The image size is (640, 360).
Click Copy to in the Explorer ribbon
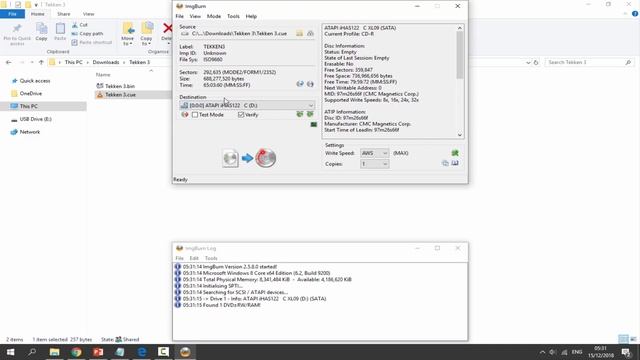pos(147,34)
